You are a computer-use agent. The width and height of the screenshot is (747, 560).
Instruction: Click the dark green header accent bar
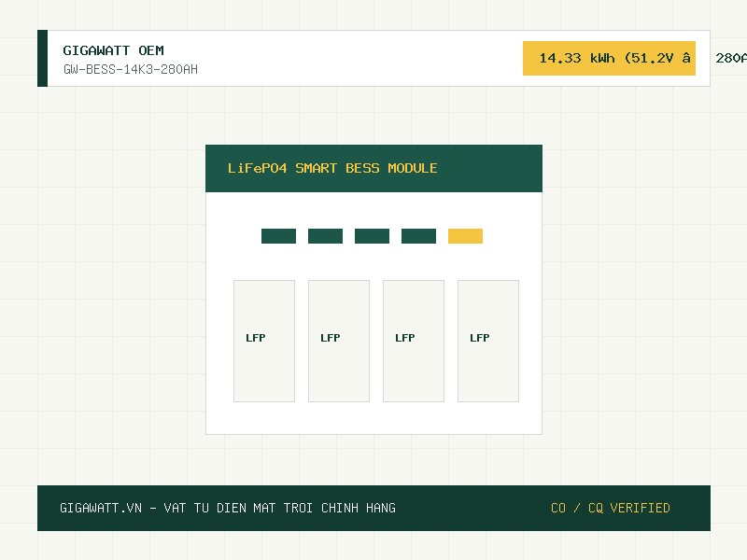tap(42, 58)
